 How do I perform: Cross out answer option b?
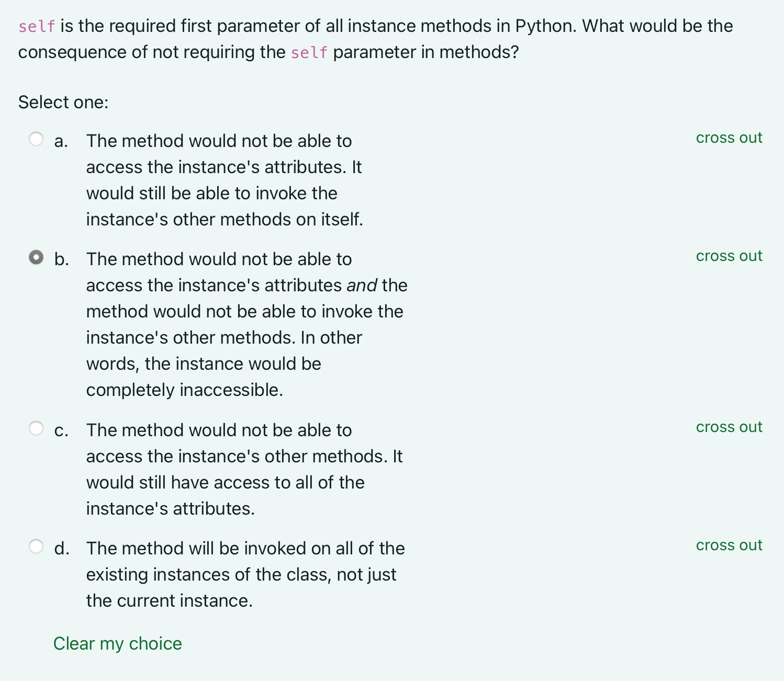(x=729, y=256)
